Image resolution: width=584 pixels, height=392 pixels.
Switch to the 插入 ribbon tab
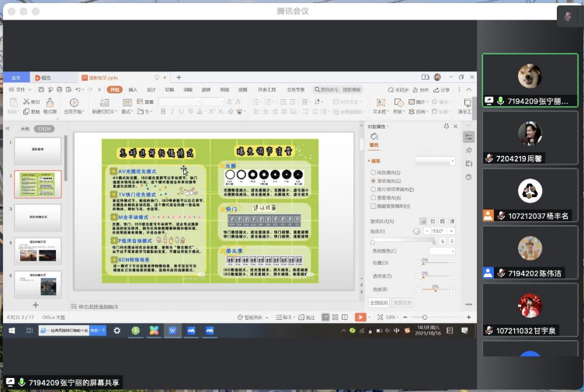(x=133, y=89)
